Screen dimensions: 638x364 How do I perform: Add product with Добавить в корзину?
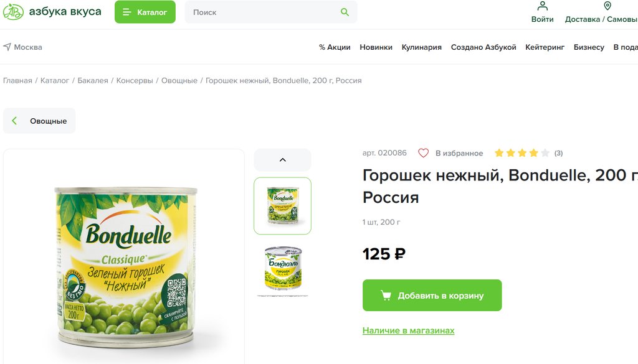[432, 296]
